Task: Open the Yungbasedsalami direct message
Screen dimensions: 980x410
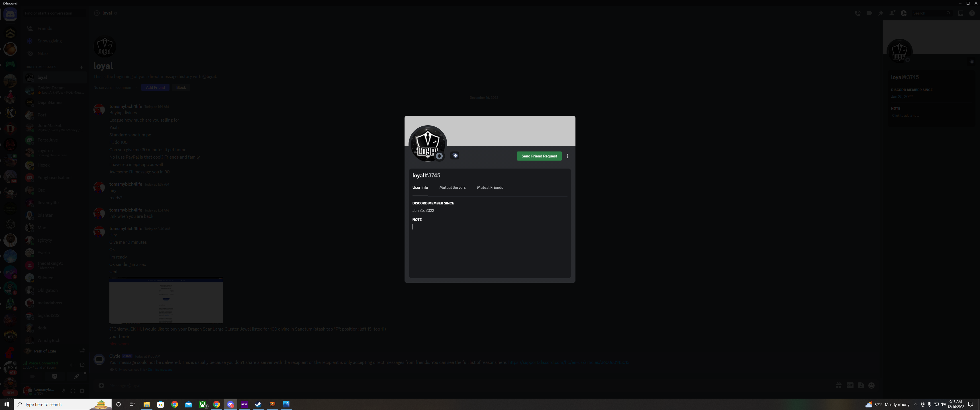Action: [x=54, y=178]
